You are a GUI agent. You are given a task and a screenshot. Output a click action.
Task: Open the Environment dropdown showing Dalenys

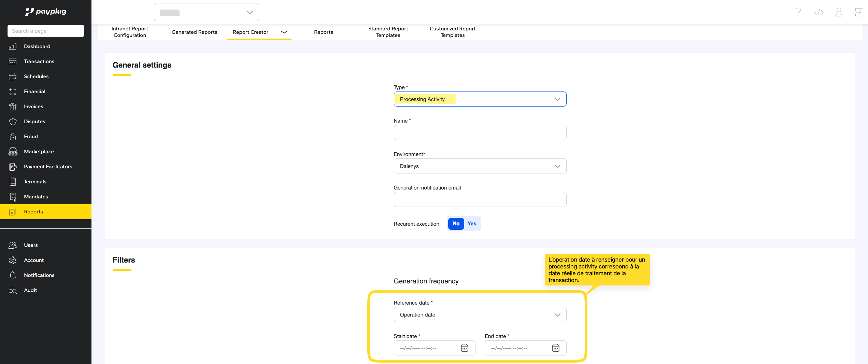point(480,166)
